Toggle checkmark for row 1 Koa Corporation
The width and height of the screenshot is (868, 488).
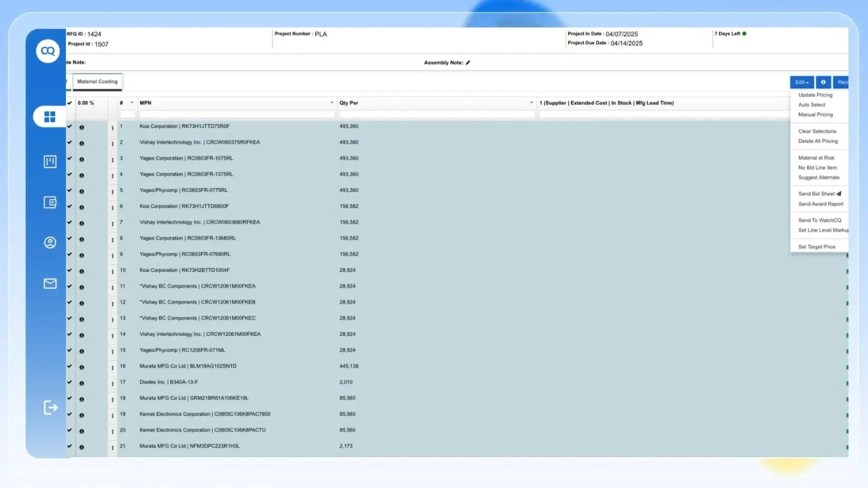click(69, 126)
